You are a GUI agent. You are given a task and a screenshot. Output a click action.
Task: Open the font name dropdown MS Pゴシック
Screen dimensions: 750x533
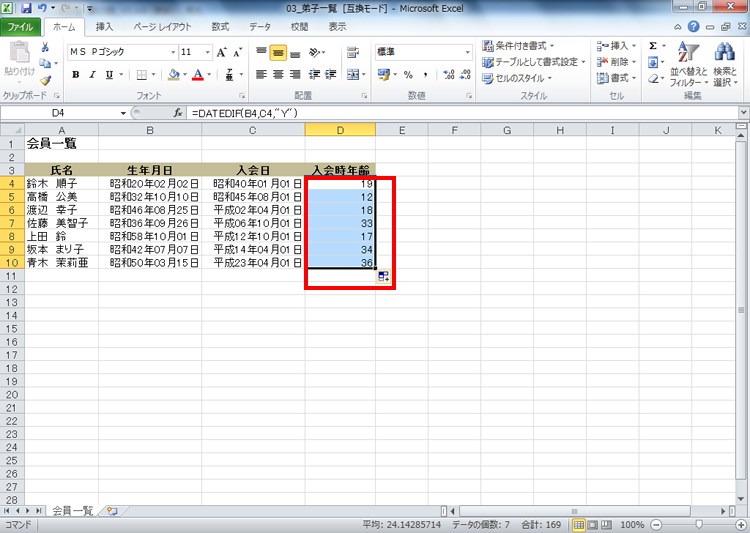click(173, 52)
